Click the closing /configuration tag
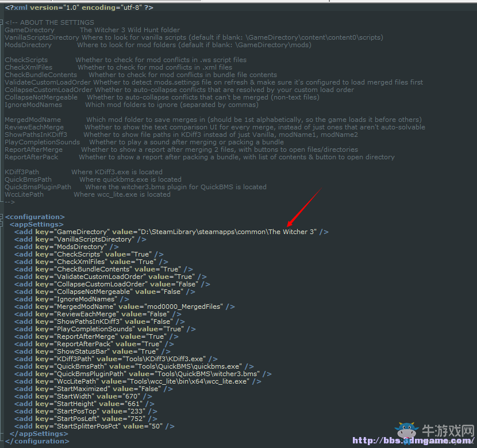477x448 pixels. pyautogui.click(x=37, y=441)
